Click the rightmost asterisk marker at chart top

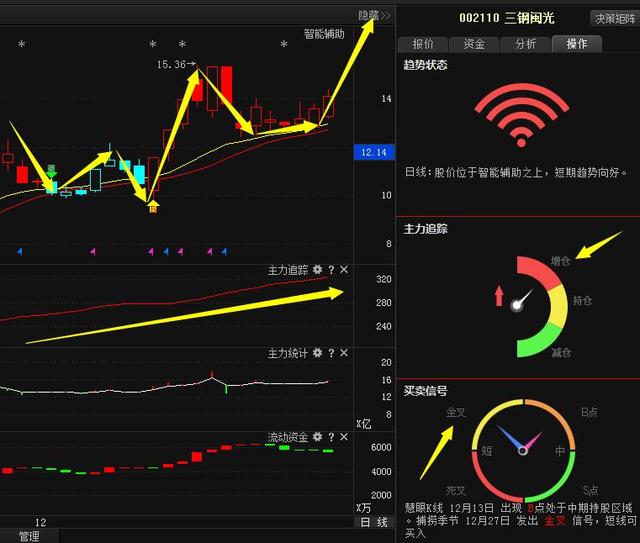click(x=284, y=44)
